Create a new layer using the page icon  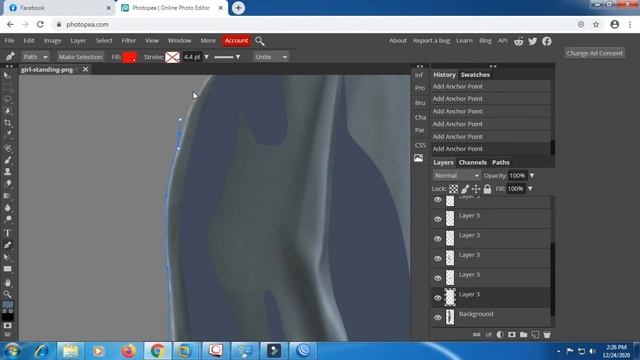point(535,335)
